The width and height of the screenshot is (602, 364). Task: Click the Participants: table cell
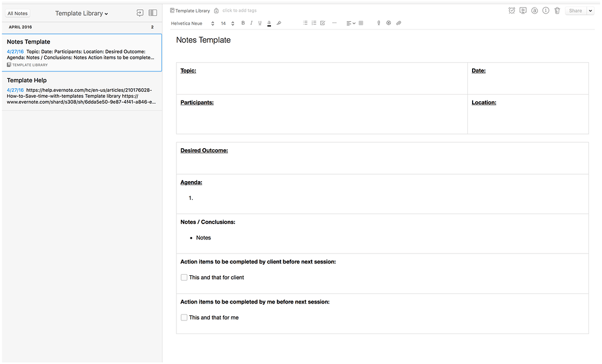click(x=322, y=114)
